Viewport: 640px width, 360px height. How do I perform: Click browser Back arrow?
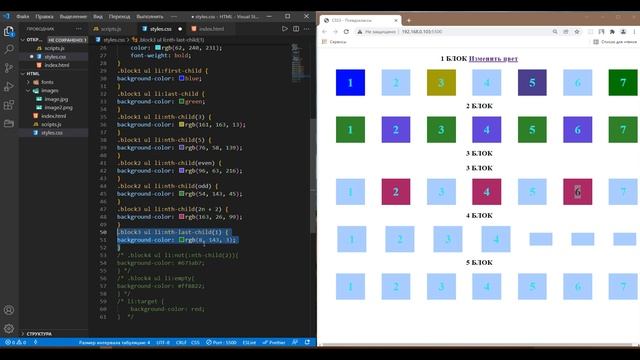point(324,31)
